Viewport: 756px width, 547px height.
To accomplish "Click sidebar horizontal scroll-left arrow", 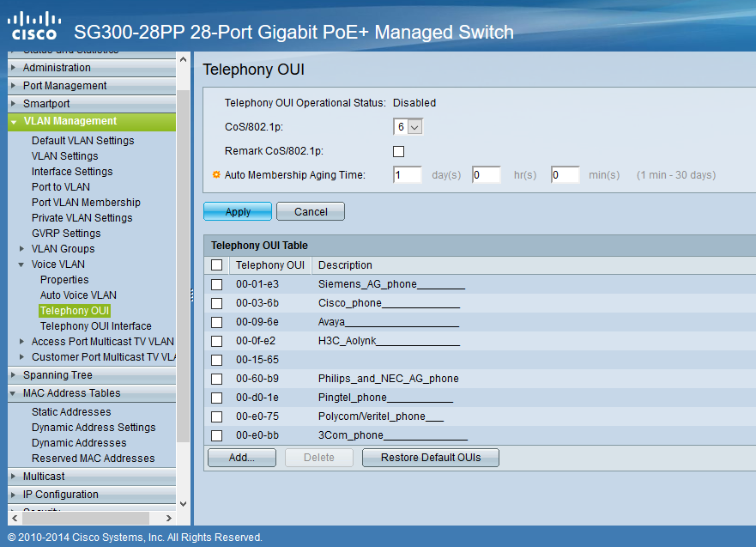I will pos(15,518).
